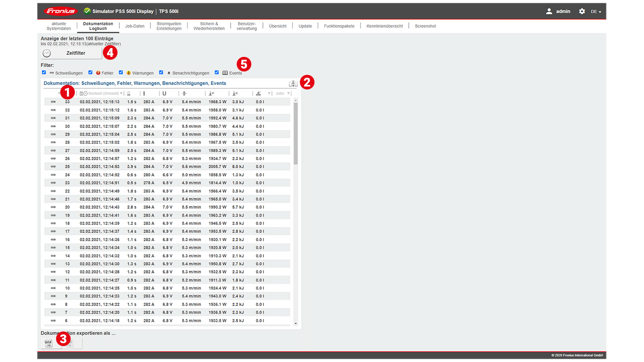Disable the Events filter checkbox
Image resolution: width=644 pixels, height=362 pixels.
(x=217, y=72)
